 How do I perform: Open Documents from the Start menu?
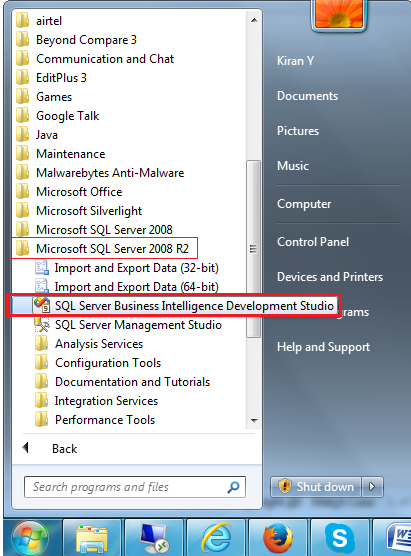pyautogui.click(x=307, y=96)
